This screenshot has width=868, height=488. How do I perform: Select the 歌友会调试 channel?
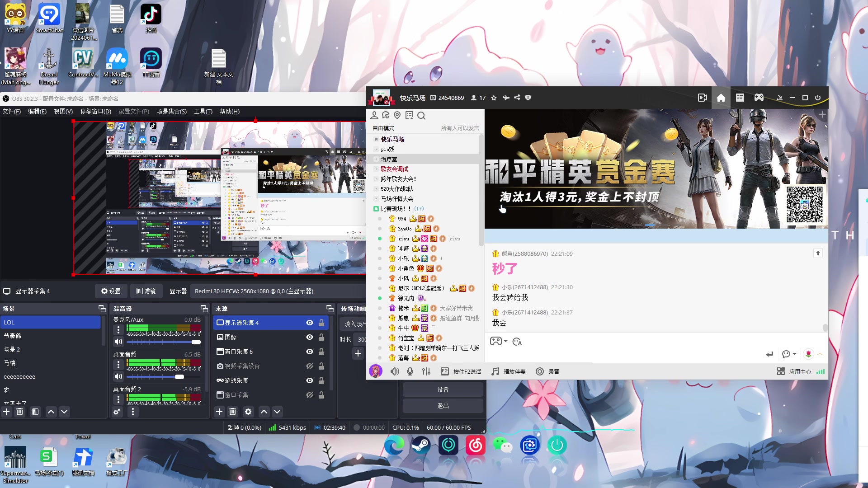point(394,169)
